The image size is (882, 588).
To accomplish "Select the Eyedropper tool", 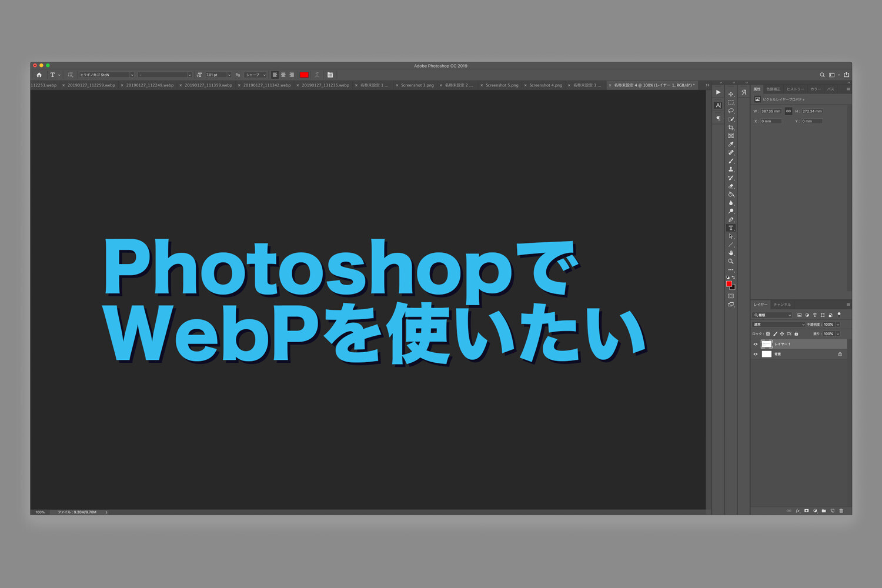I will (731, 144).
